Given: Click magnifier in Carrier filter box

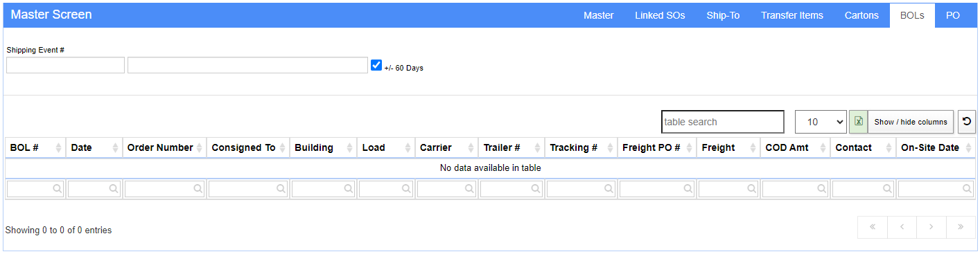Looking at the screenshot, I should pos(469,188).
